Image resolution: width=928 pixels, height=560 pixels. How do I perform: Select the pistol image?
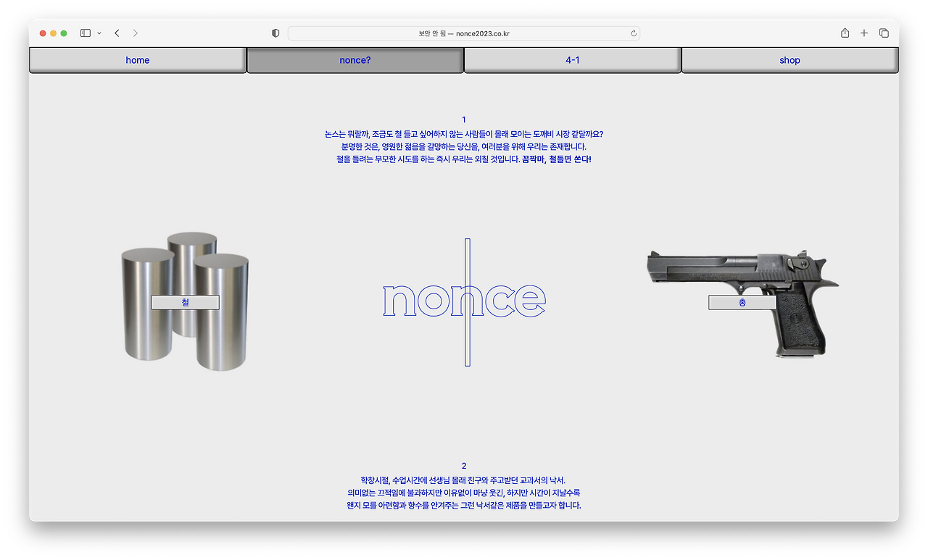742,303
